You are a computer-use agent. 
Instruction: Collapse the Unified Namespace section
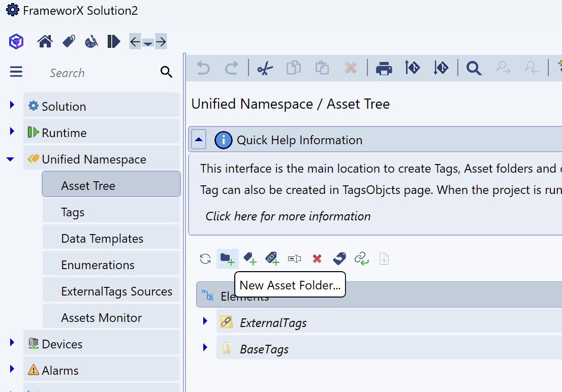pyautogui.click(x=10, y=159)
